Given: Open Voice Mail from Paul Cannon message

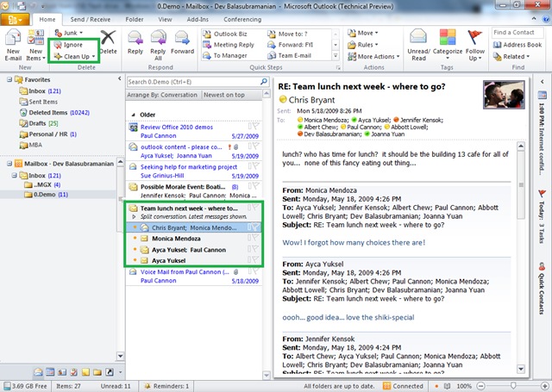Looking at the screenshot, I should click(x=194, y=277).
